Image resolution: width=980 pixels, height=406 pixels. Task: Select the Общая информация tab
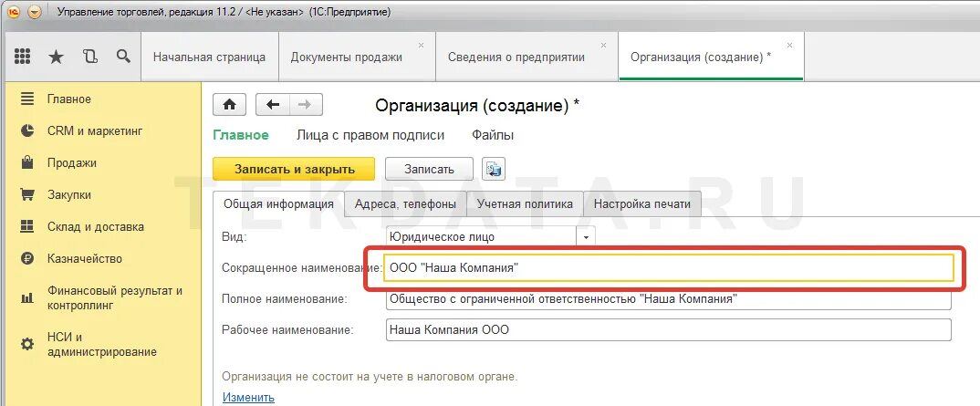[278, 203]
